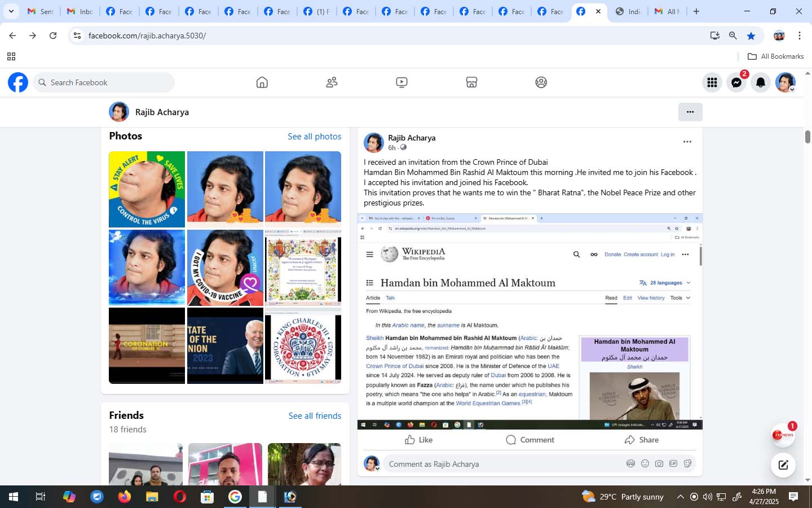Viewport: 812px width, 508px height.
Task: Open the browser zoom magnifier icon
Action: tap(732, 36)
